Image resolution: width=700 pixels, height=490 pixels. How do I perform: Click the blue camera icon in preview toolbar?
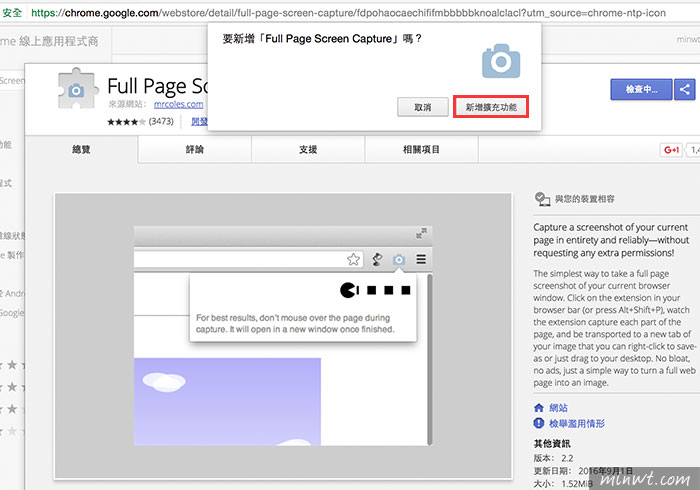399,259
